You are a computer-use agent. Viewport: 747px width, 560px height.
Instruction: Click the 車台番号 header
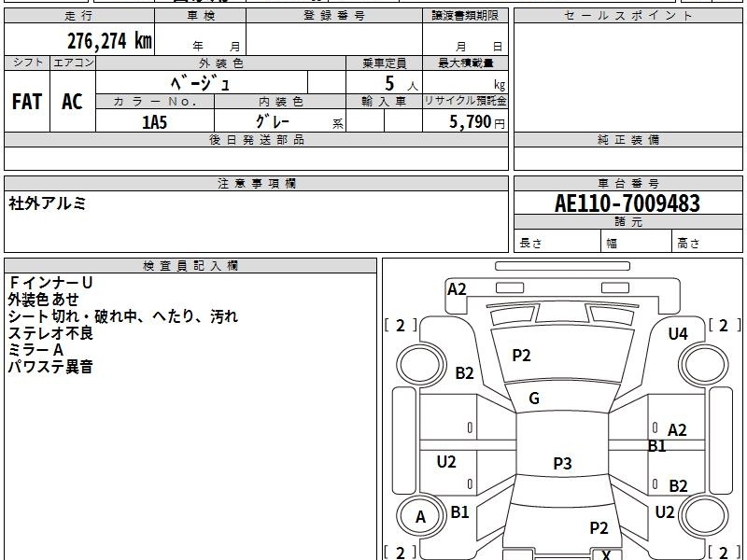[x=627, y=183]
